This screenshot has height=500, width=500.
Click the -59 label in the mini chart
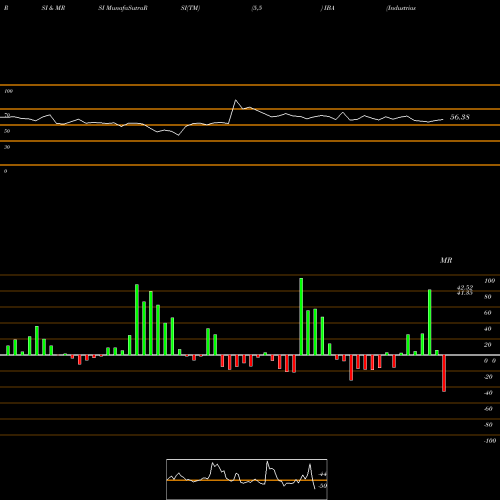pyautogui.click(x=323, y=486)
